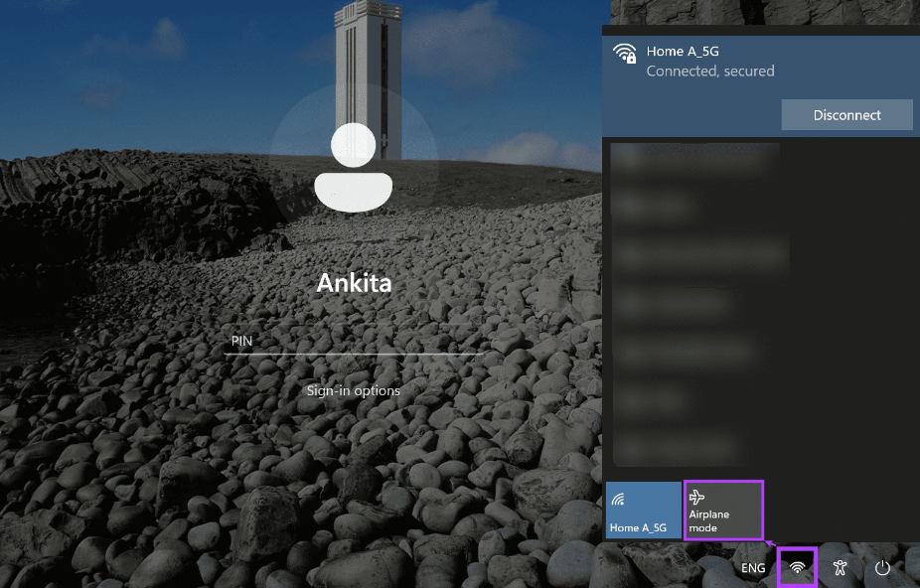Open the ENG language switcher
This screenshot has height=588, width=920.
tap(752, 567)
